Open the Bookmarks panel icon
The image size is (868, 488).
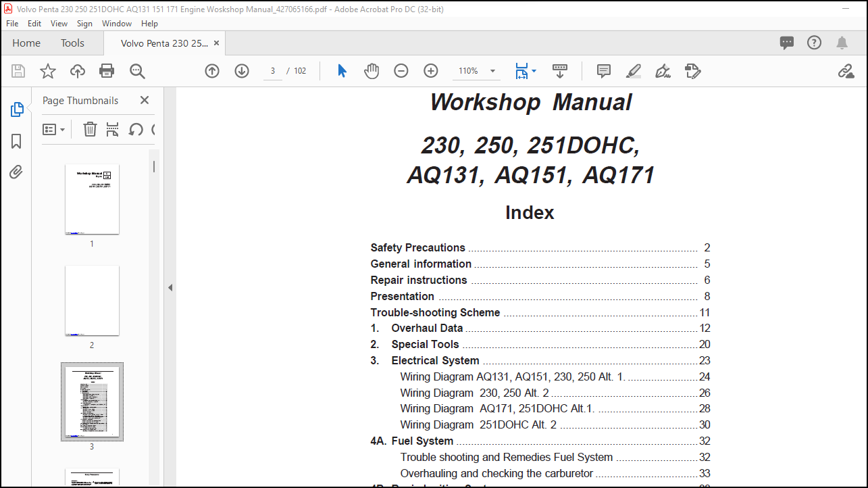(16, 141)
